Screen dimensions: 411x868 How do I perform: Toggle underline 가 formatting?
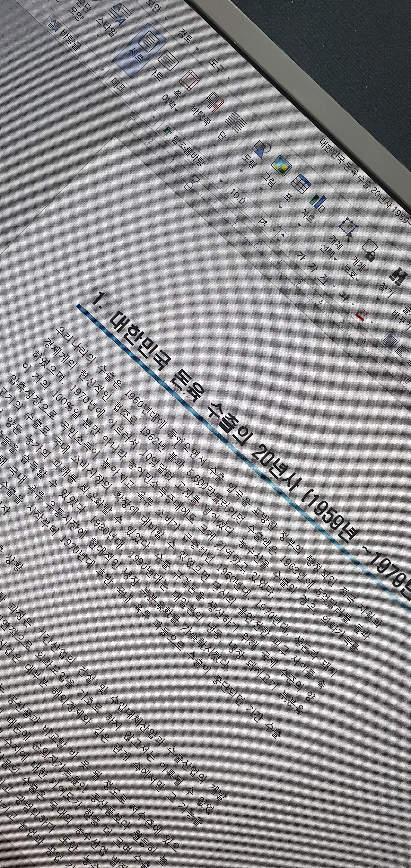(323, 279)
